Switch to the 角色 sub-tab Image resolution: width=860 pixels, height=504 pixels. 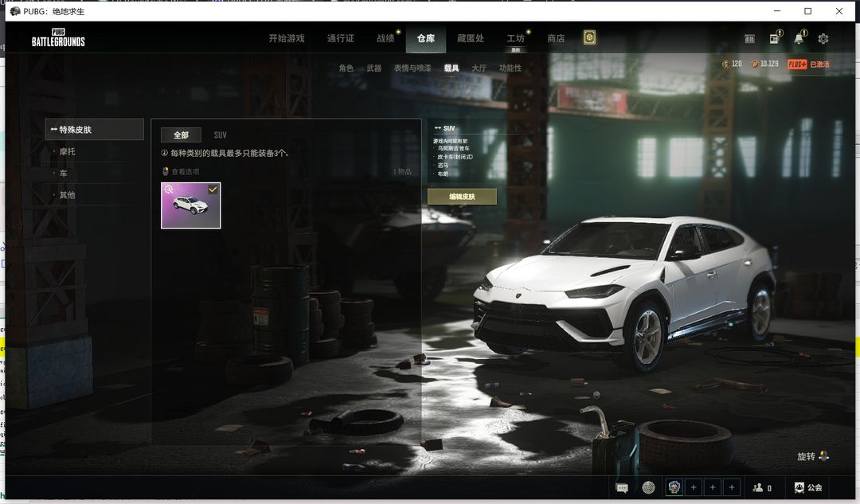coord(346,68)
